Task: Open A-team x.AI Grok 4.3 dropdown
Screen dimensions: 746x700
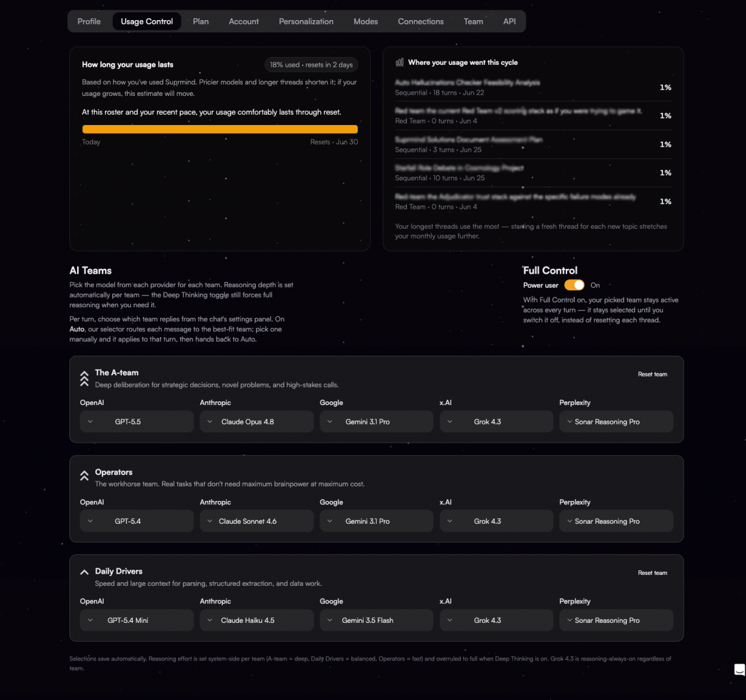Action: (x=496, y=421)
